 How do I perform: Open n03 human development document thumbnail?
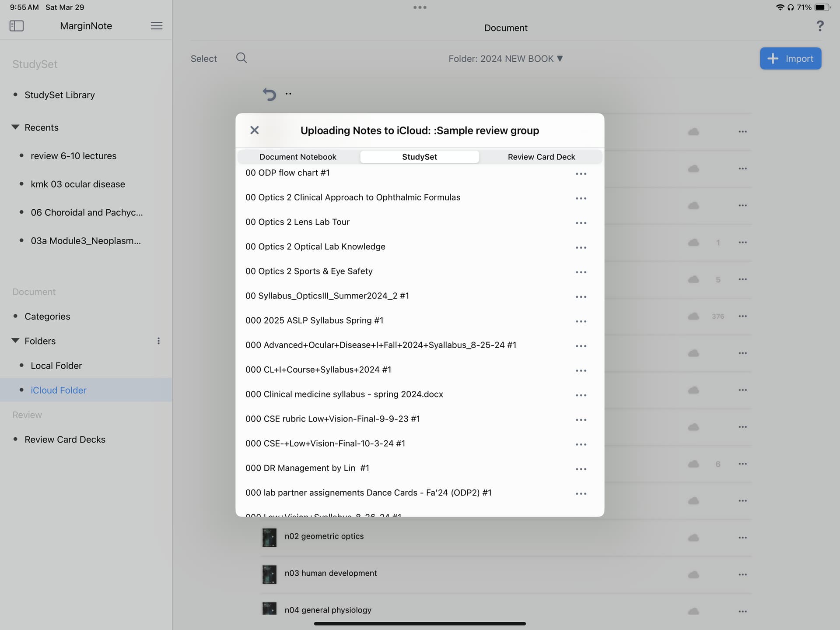269,574
